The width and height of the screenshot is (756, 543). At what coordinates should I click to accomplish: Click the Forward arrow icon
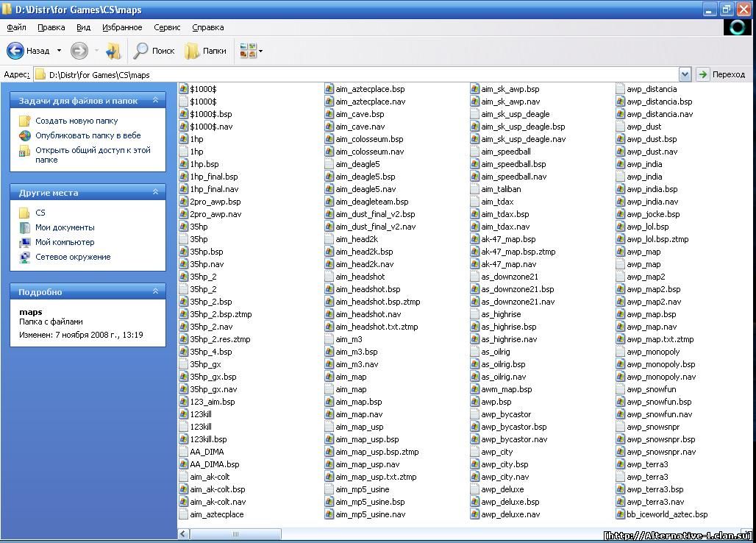[79, 51]
